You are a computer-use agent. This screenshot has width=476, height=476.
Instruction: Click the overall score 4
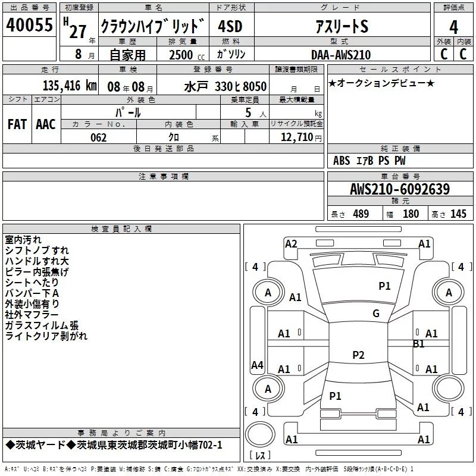pos(453,27)
